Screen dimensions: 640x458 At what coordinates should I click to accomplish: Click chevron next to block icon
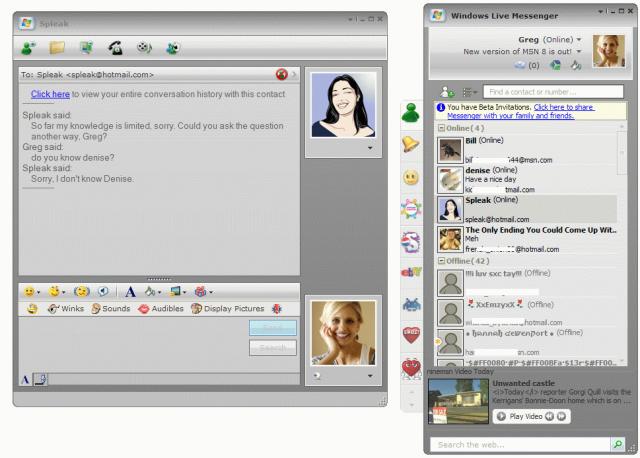point(294,74)
